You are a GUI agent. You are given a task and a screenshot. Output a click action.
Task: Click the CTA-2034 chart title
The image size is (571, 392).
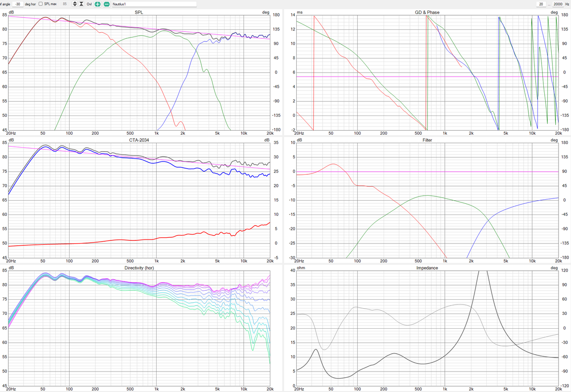(x=139, y=140)
